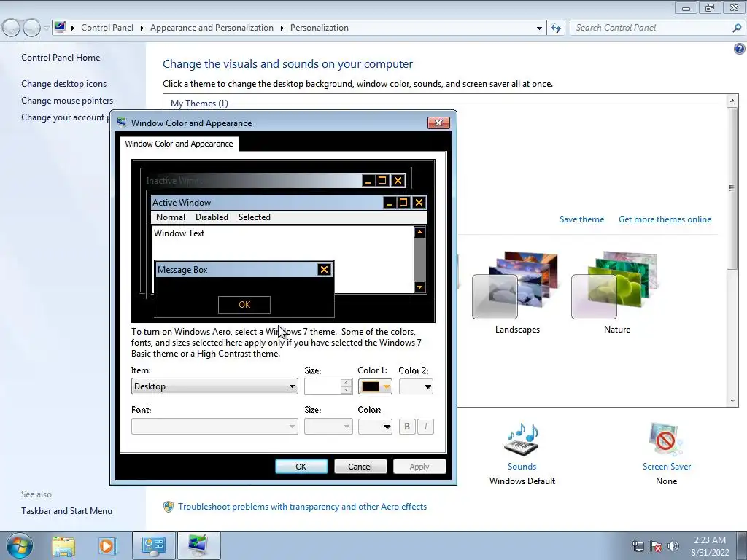Click Control Panel breadcrumb
Image resolution: width=747 pixels, height=560 pixels.
tap(107, 28)
